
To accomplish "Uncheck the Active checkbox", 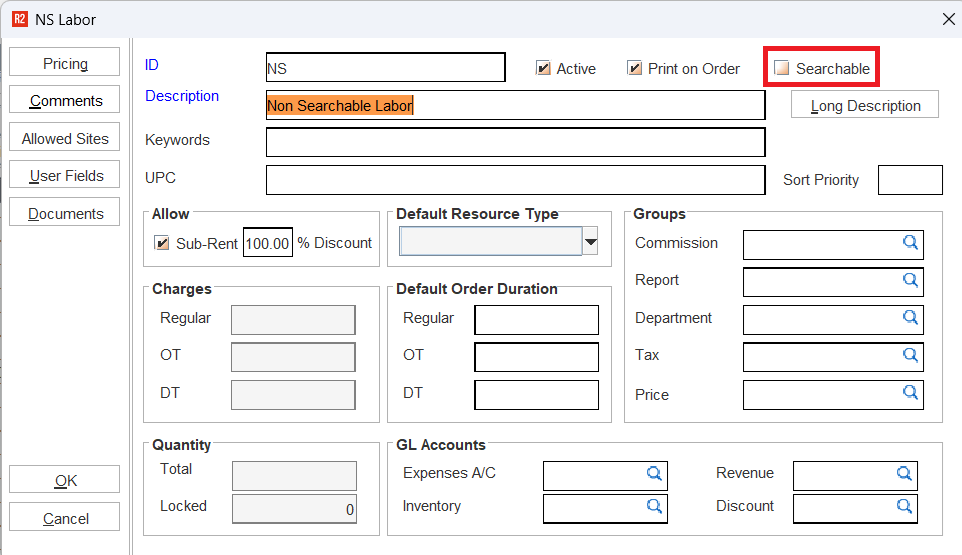I will [543, 69].
